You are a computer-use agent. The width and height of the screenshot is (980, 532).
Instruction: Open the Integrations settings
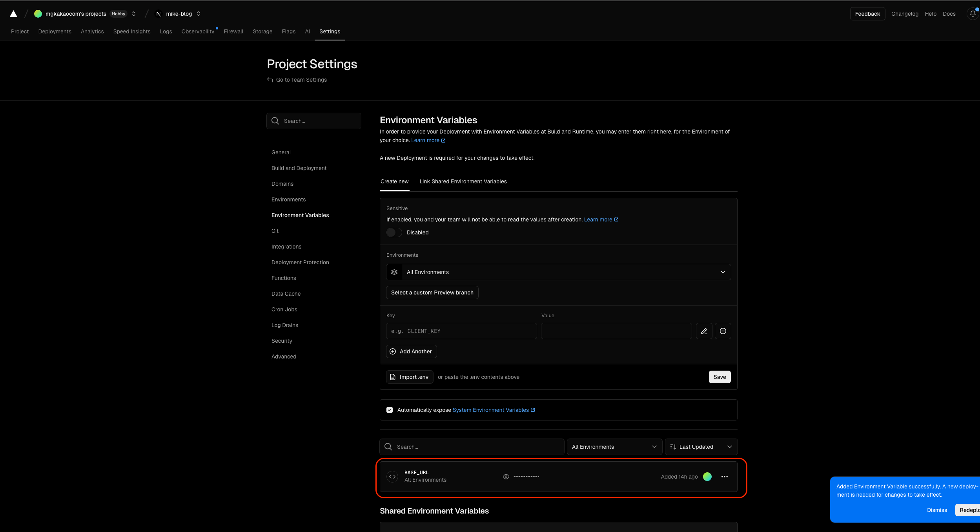pyautogui.click(x=286, y=247)
